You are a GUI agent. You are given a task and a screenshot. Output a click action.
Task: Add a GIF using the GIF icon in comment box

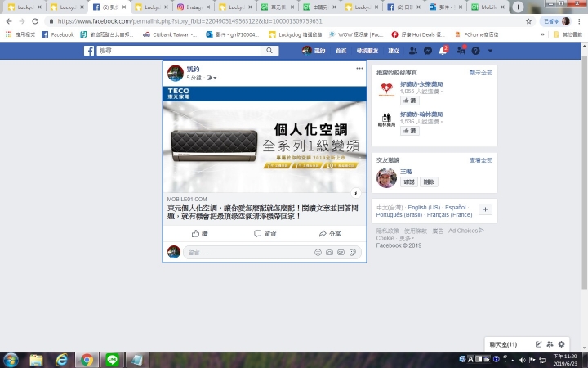click(x=341, y=253)
